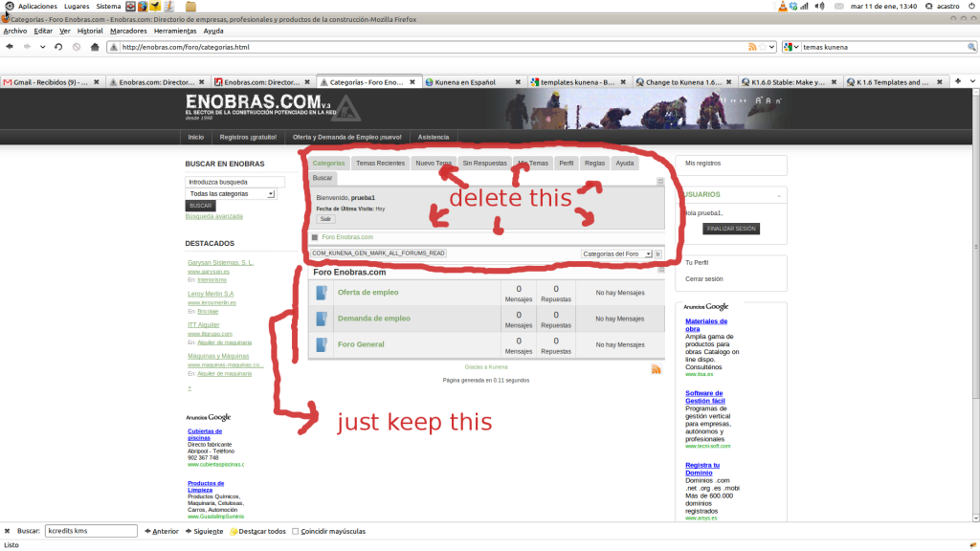
Task: Click the Foro General folder icon
Action: (x=322, y=344)
